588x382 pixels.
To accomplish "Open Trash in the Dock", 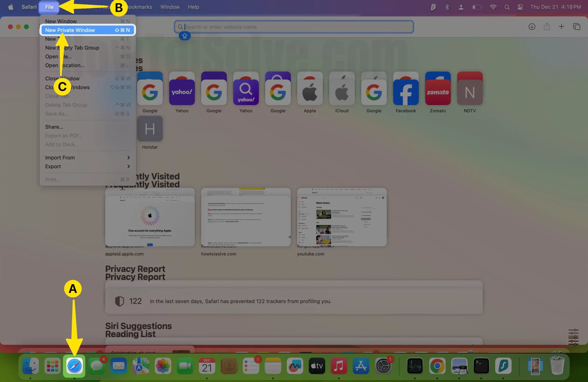I will (557, 366).
